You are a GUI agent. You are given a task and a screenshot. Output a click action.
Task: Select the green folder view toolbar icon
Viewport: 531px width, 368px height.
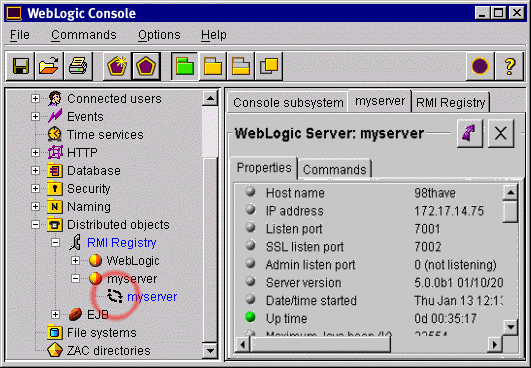[x=185, y=66]
